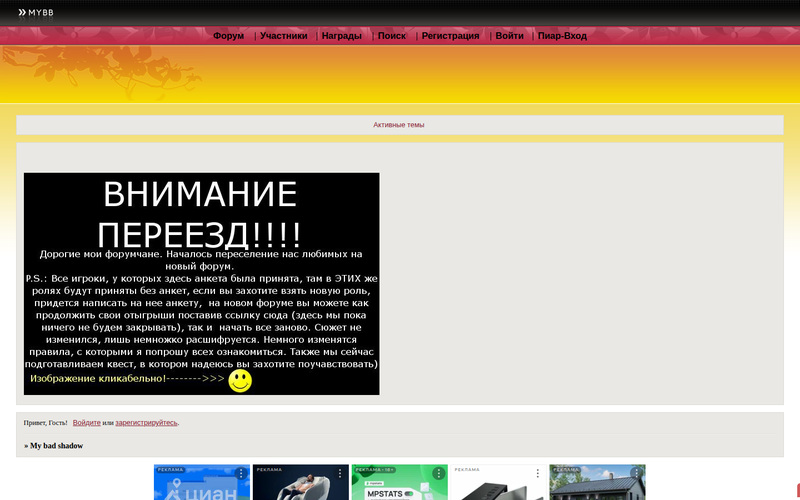Open options menu on Циан ad

[x=241, y=473]
